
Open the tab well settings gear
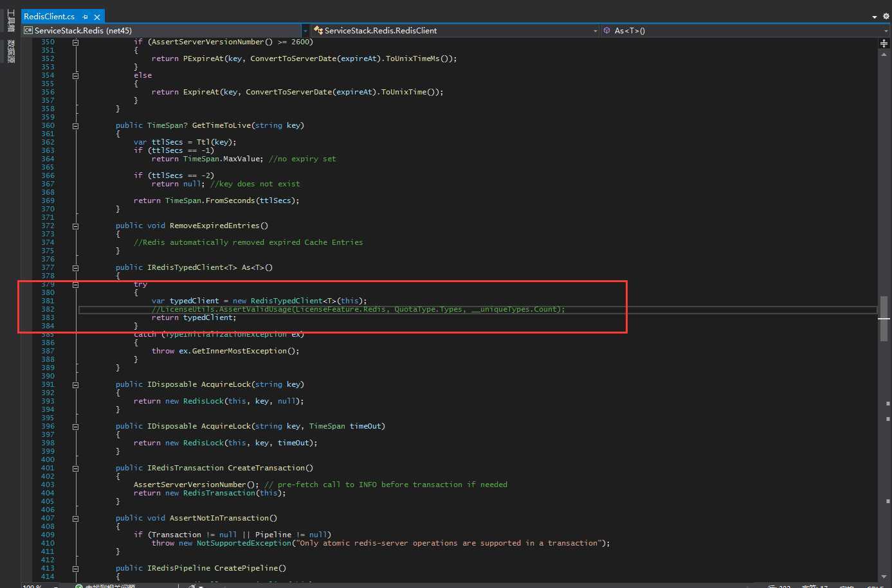886,17
